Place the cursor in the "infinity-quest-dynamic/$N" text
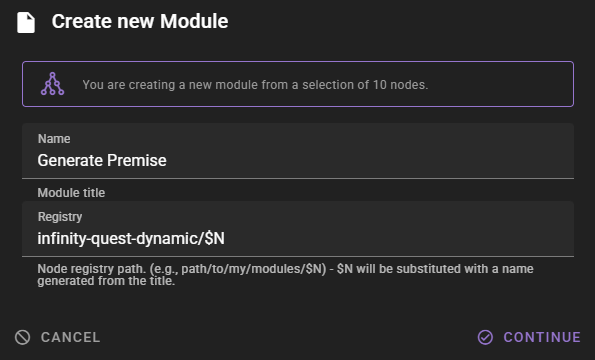This screenshot has width=595, height=360. pyautogui.click(x=131, y=239)
